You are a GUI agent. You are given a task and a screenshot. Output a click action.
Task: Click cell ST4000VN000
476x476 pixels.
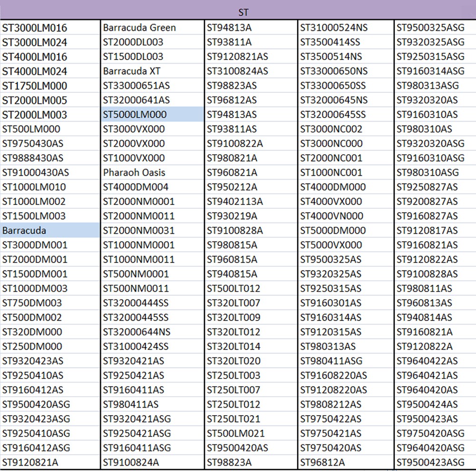click(346, 216)
